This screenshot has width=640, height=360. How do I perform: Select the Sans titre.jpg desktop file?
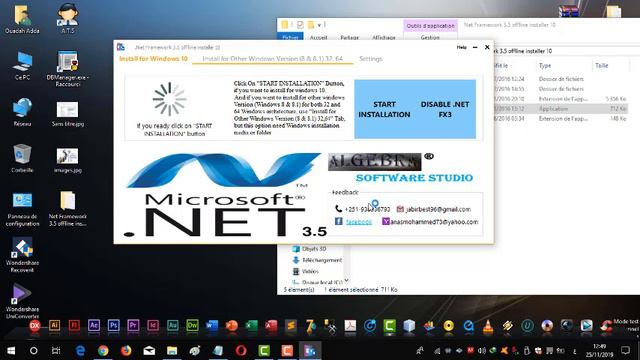point(68,113)
